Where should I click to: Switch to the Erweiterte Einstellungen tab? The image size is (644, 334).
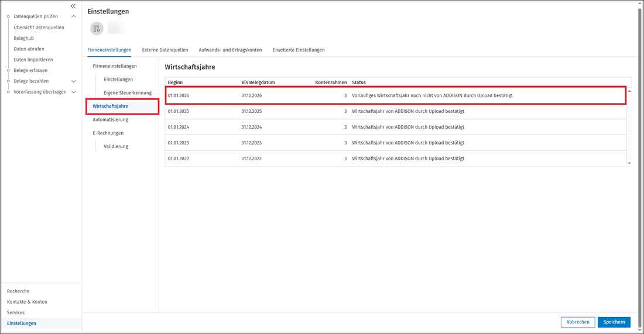(x=299, y=50)
